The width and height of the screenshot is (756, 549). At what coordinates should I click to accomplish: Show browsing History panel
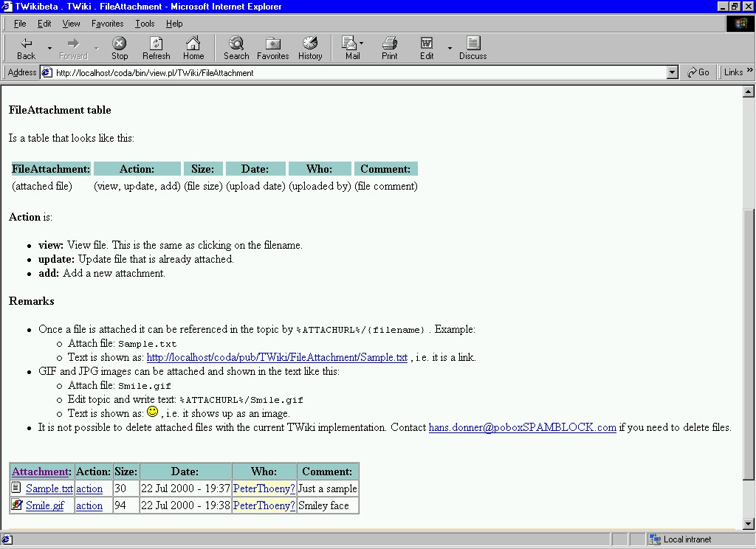310,48
